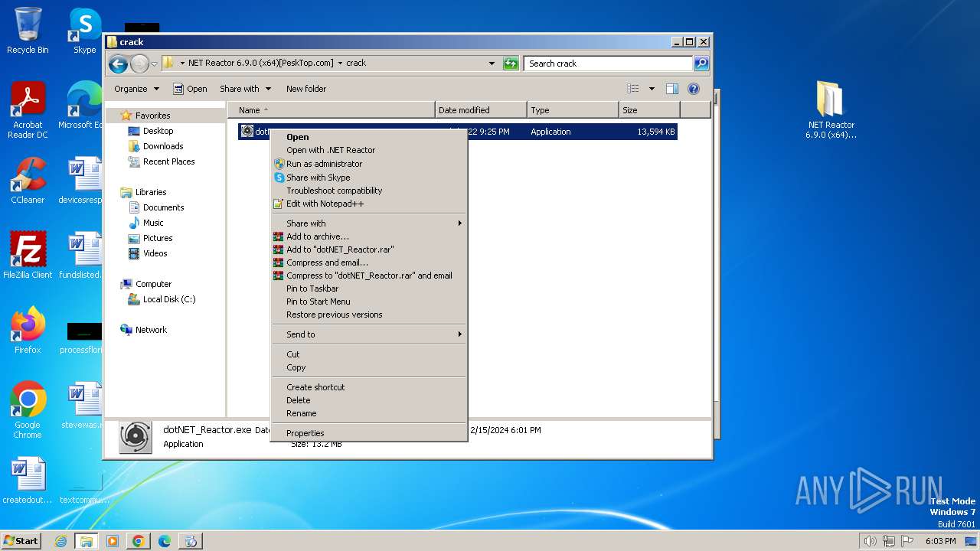Viewport: 980px width, 551px height.
Task: Launch FileZilla Client from desktop
Action: tap(28, 255)
